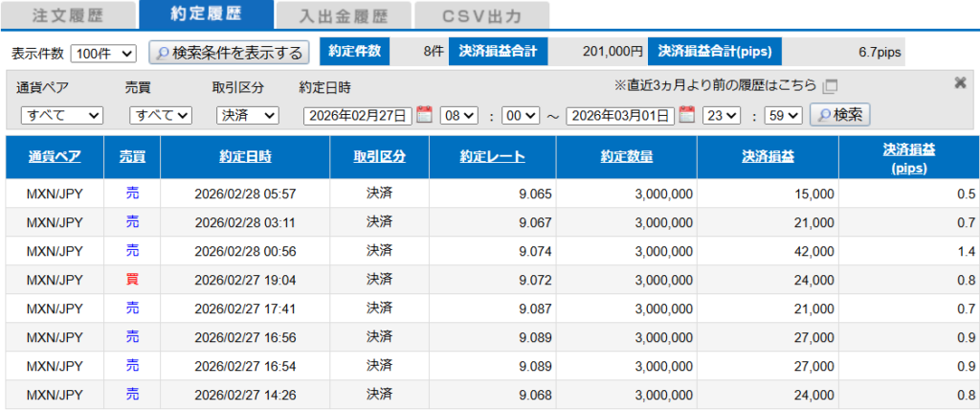Select start hour 08 dropdown
The height and width of the screenshot is (411, 980).
tap(457, 116)
